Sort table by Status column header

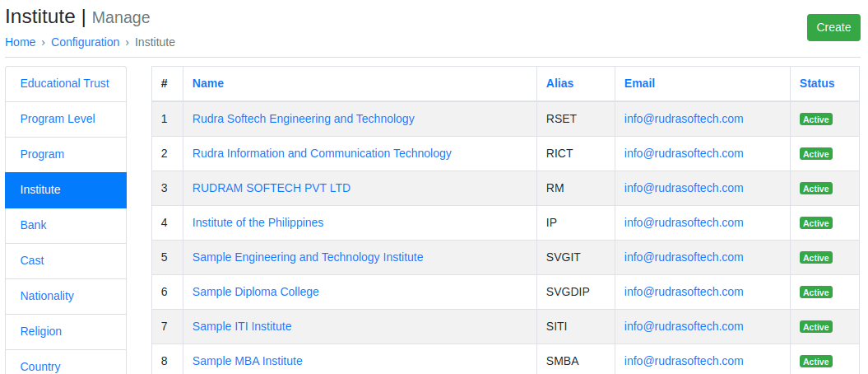pos(816,83)
